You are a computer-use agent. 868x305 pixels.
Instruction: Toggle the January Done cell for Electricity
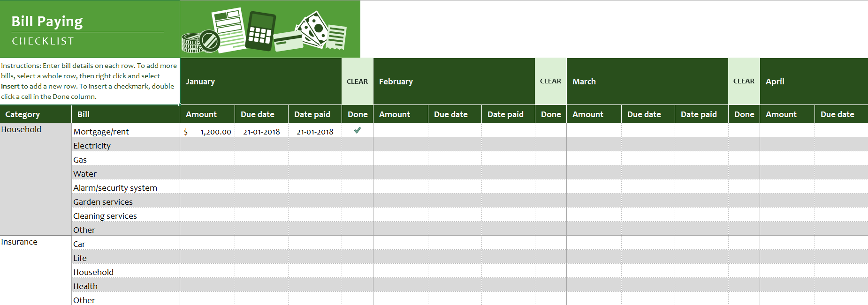click(358, 145)
